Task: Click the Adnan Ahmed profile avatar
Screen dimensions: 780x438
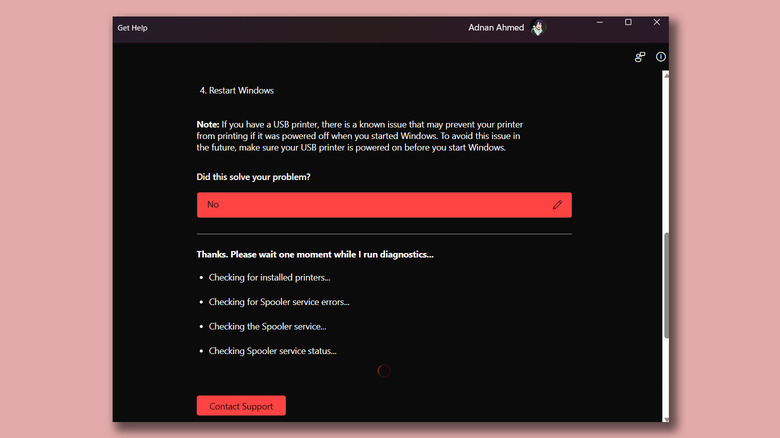Action: tap(537, 28)
